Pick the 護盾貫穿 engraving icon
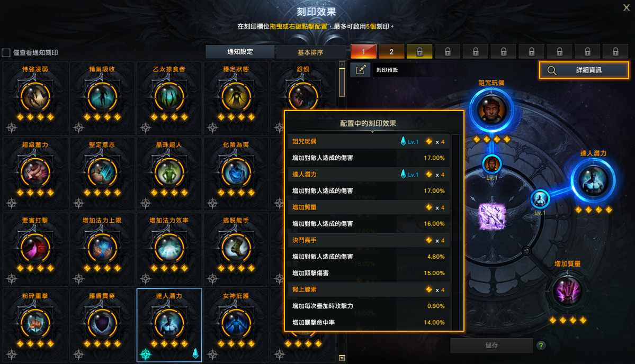This screenshot has width=635, height=364. (x=102, y=324)
